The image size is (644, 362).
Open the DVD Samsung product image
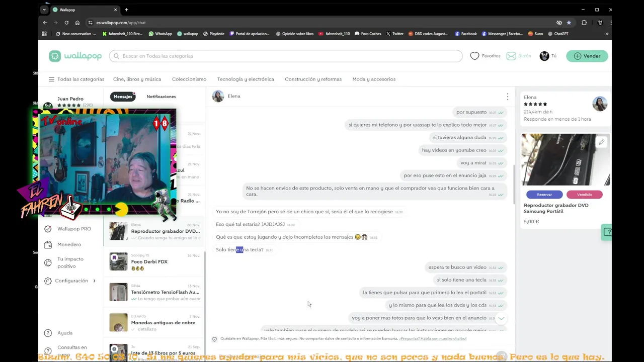pos(566,159)
